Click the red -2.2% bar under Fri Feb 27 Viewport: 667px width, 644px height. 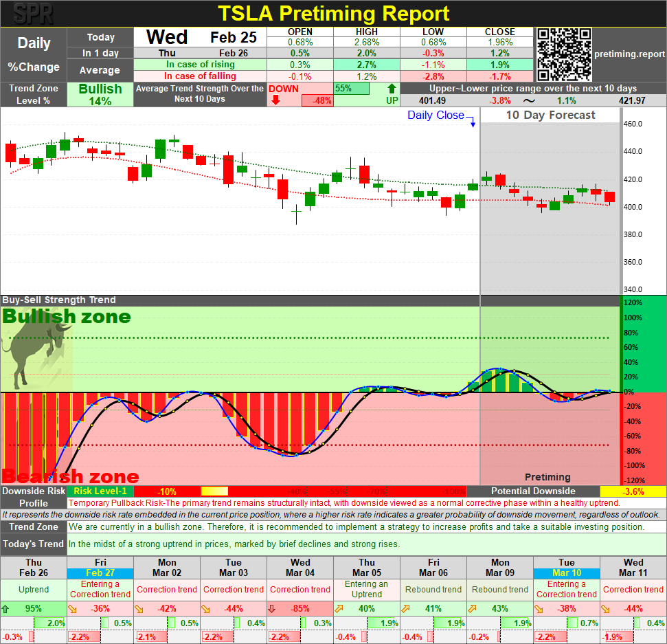[x=84, y=637]
